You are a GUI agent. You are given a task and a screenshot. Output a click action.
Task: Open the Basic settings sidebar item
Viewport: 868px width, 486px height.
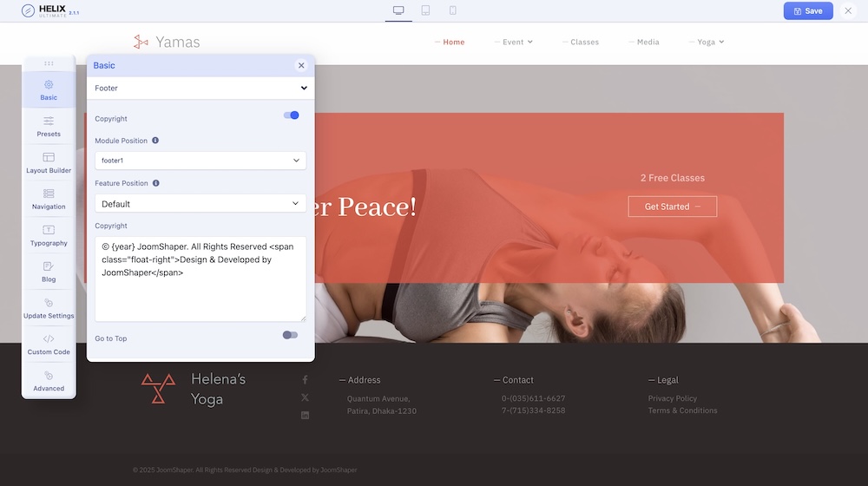click(x=49, y=89)
